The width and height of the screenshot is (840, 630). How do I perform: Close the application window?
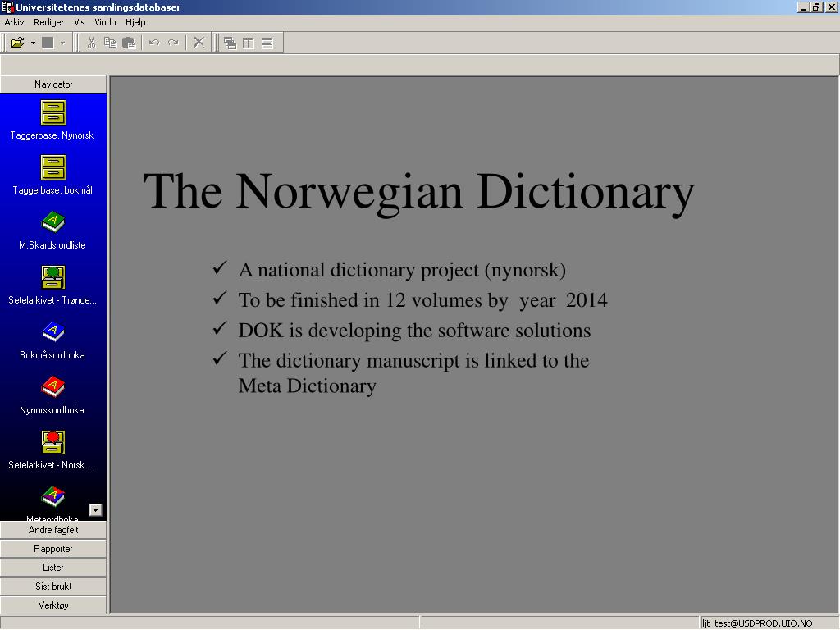(832, 7)
